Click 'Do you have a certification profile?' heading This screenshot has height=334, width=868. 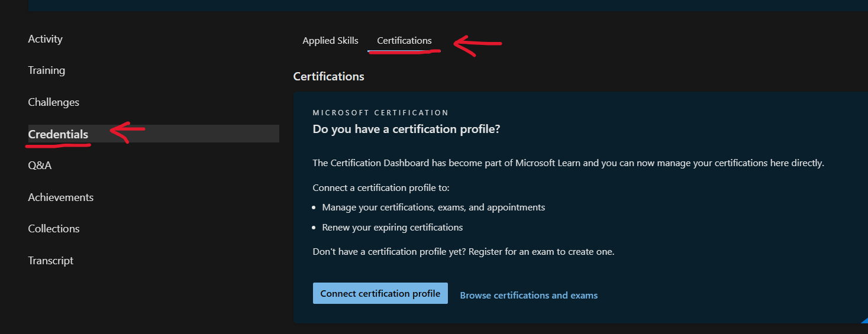tap(406, 129)
